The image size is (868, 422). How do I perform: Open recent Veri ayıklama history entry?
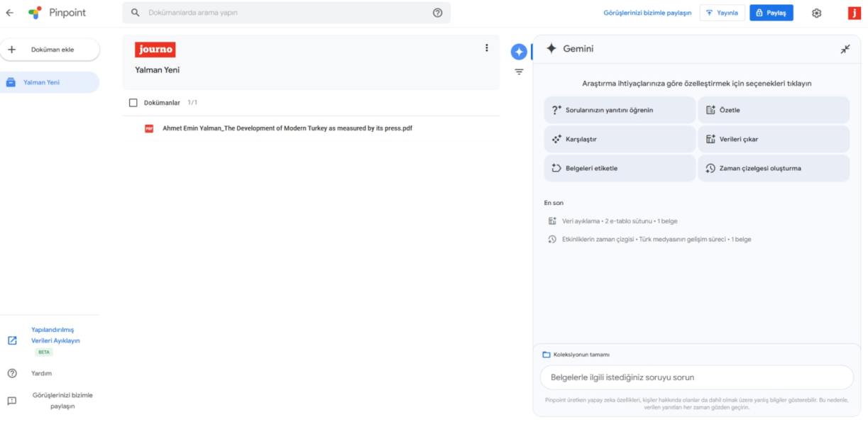click(x=619, y=221)
